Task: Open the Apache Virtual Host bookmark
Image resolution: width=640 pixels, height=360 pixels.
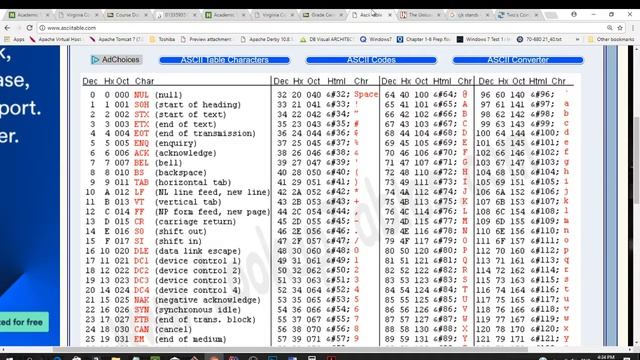Action: pyautogui.click(x=56, y=39)
